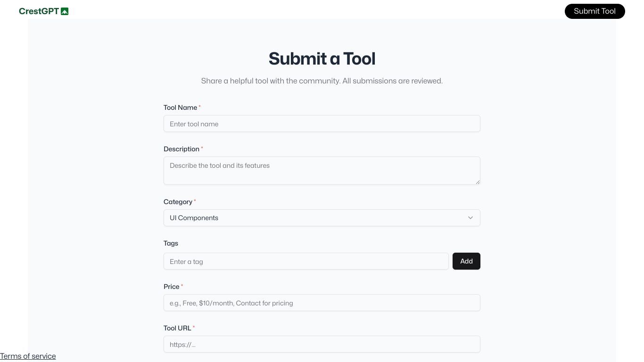The height and width of the screenshot is (362, 644).
Task: Focus the Tool Name input field
Action: click(x=322, y=124)
